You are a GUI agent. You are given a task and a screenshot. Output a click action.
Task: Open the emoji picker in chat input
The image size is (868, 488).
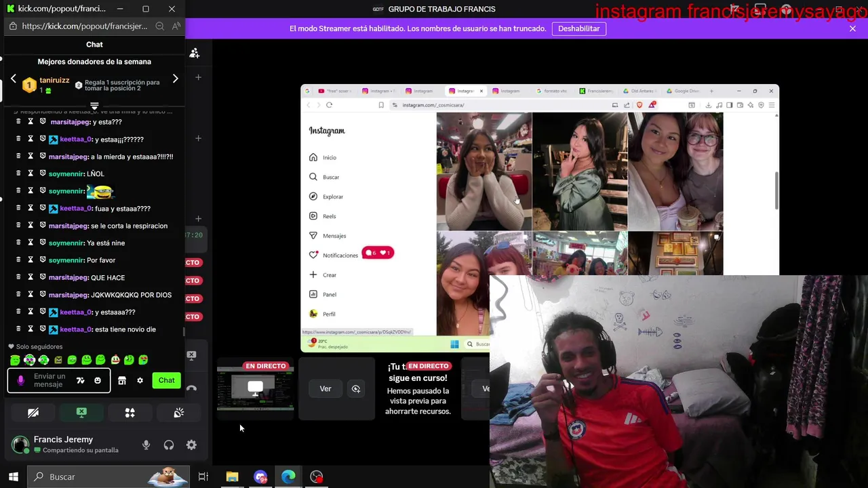click(x=98, y=380)
